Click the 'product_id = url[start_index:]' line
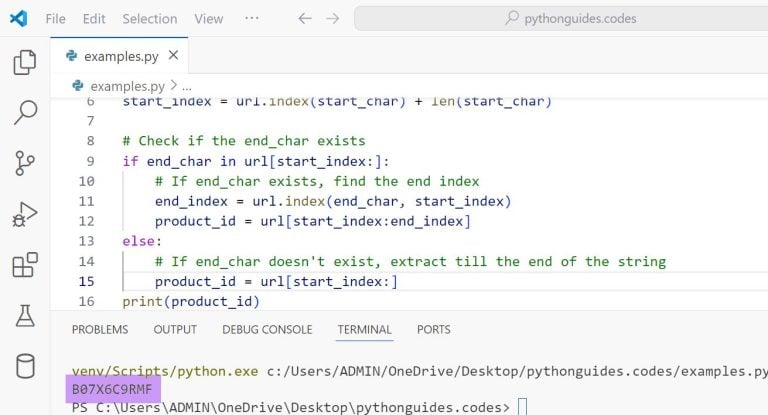Screen dimensions: 768x415 click(276, 282)
